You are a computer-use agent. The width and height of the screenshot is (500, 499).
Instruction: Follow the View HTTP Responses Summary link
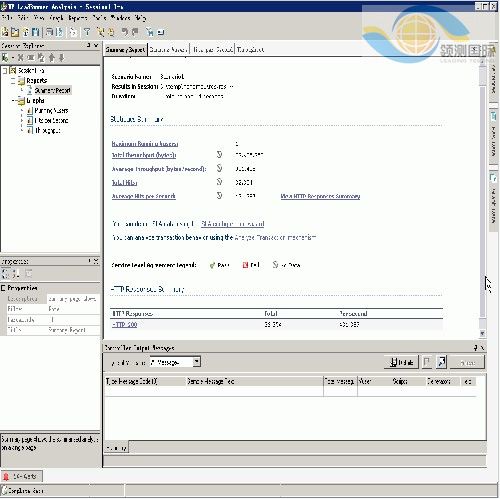320,196
